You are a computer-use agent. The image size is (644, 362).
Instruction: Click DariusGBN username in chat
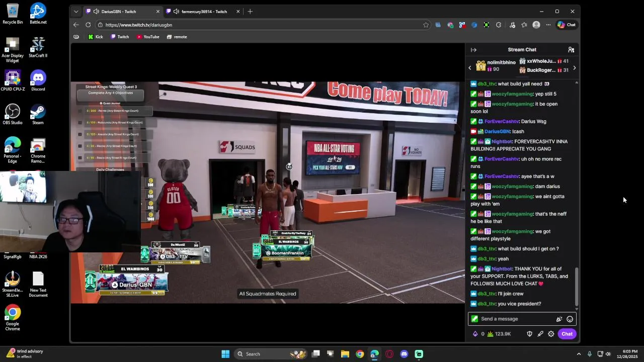coord(497,131)
